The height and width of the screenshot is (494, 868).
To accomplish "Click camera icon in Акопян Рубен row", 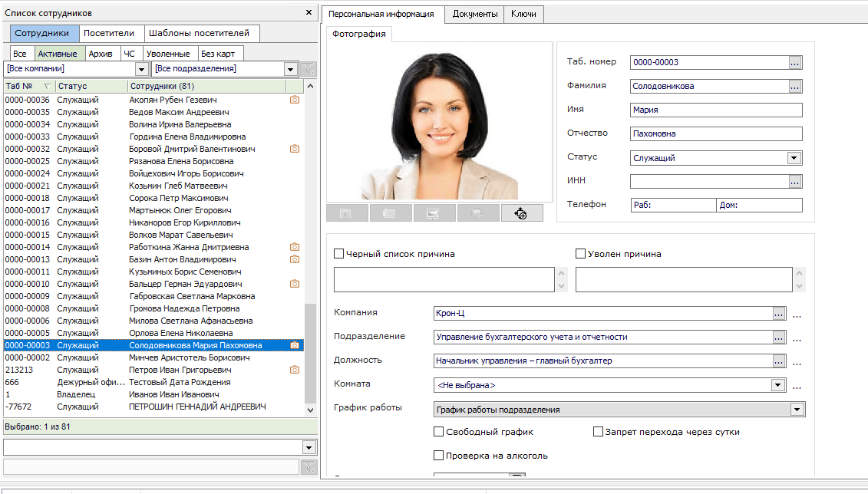I will point(294,100).
